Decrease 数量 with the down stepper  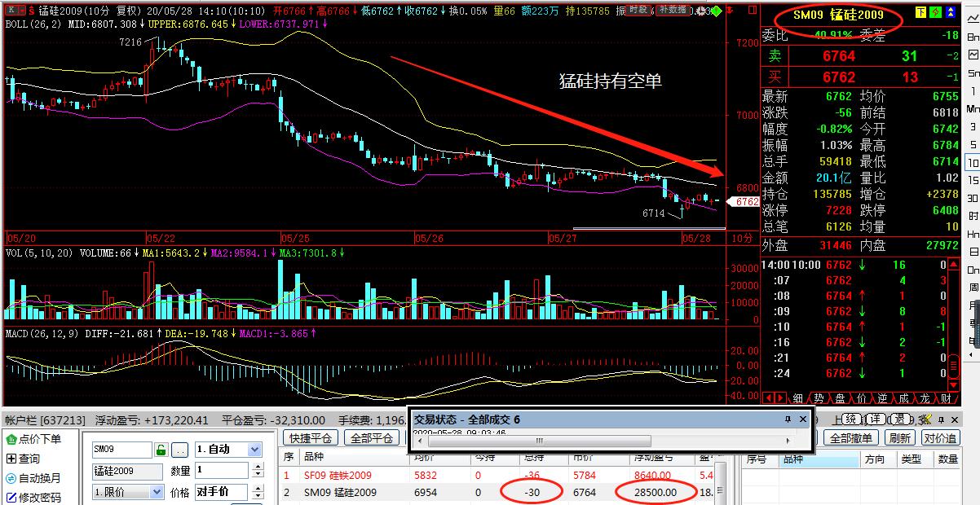pos(258,474)
